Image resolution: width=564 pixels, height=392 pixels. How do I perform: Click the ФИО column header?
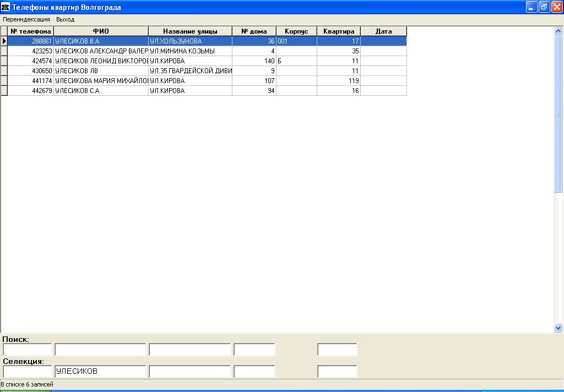click(x=101, y=31)
